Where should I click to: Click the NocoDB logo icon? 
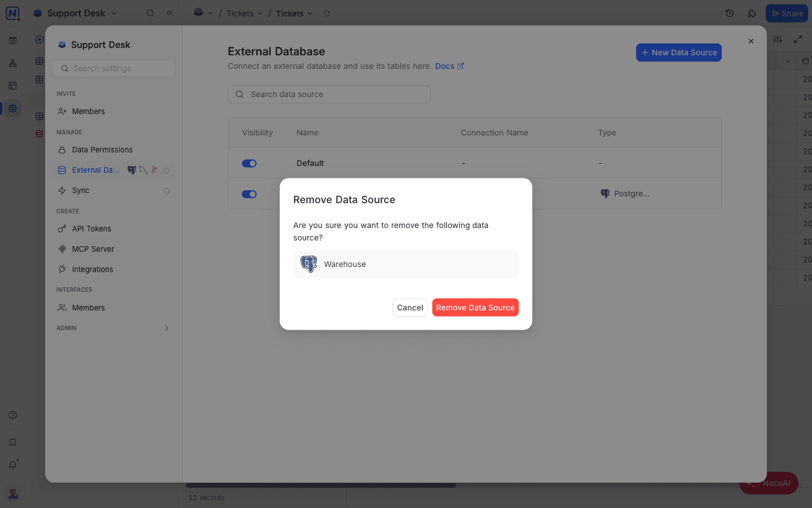click(12, 14)
